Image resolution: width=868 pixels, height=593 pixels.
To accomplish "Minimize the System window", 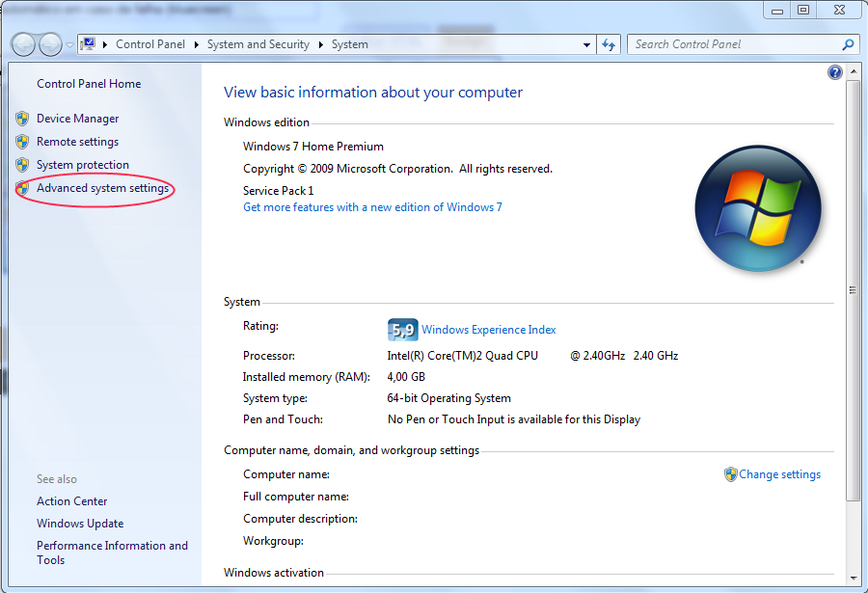I will pos(777,10).
